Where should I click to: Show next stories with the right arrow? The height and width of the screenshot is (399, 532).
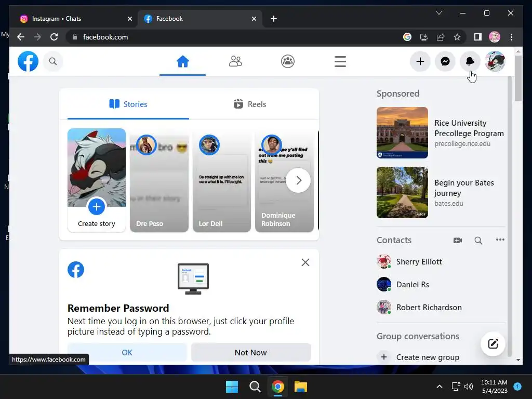(x=298, y=180)
